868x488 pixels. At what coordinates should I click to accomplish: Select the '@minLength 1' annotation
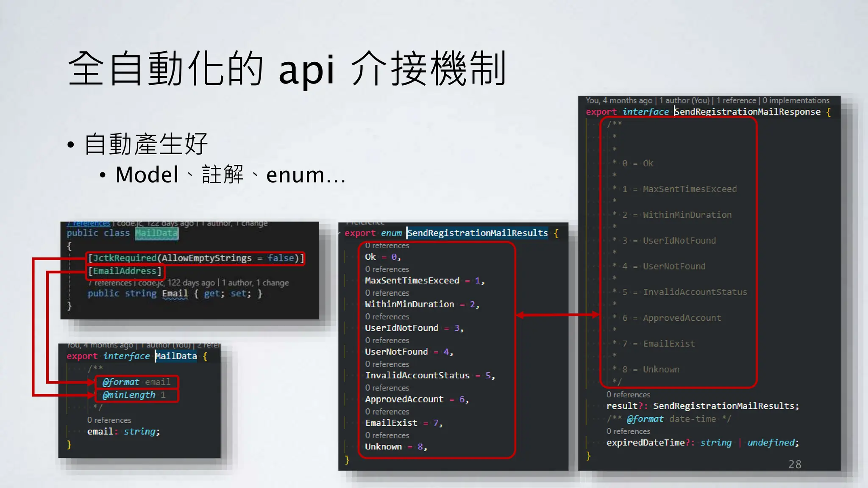134,395
